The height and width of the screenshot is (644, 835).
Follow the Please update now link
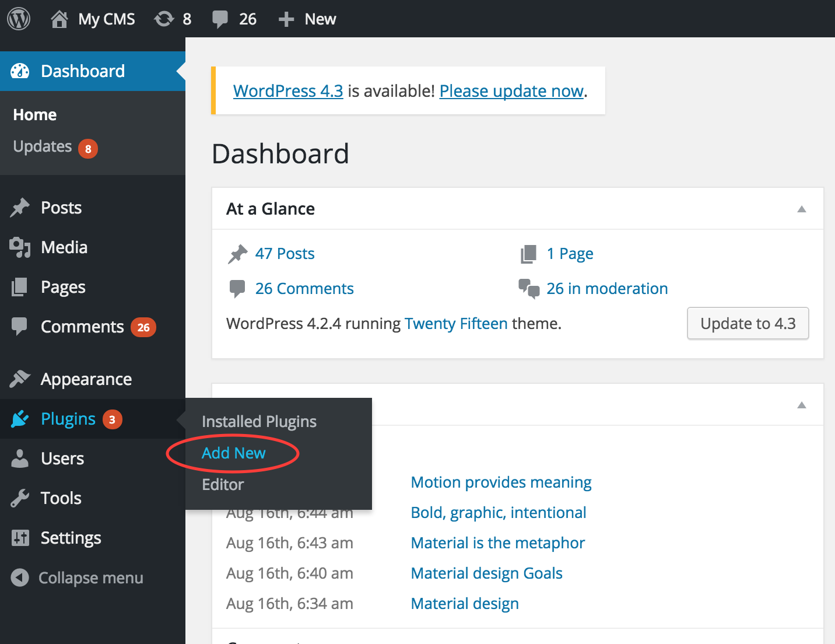pos(511,91)
